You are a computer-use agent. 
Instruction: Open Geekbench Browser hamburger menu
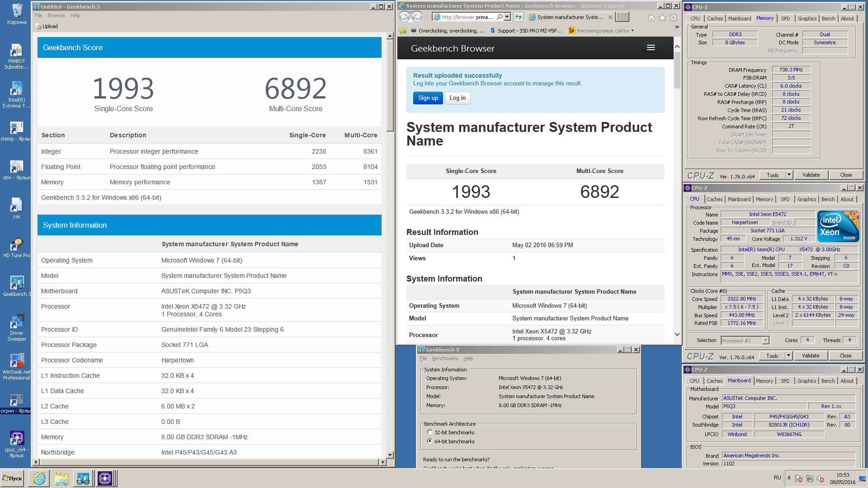click(651, 48)
